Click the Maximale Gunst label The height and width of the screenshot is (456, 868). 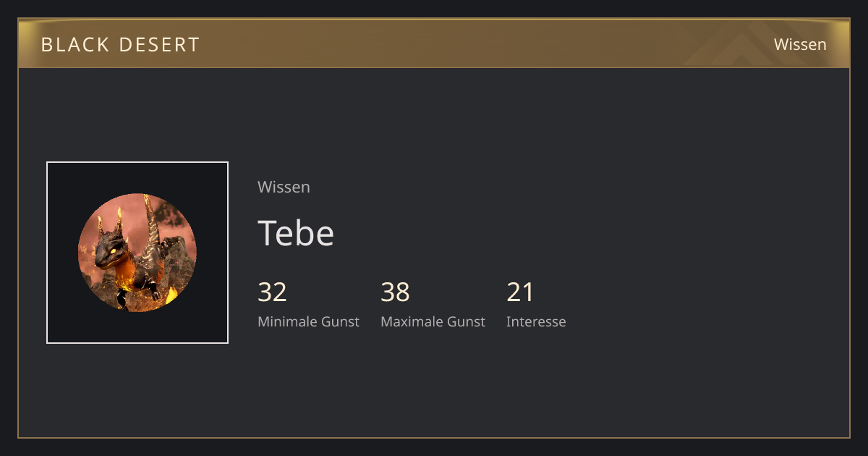coord(433,321)
